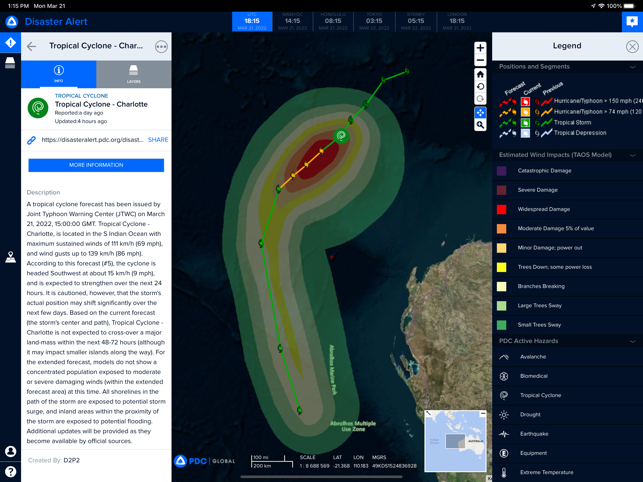Click the minimap collapse arrow icon
This screenshot has width=643, height=482.
click(x=429, y=413)
